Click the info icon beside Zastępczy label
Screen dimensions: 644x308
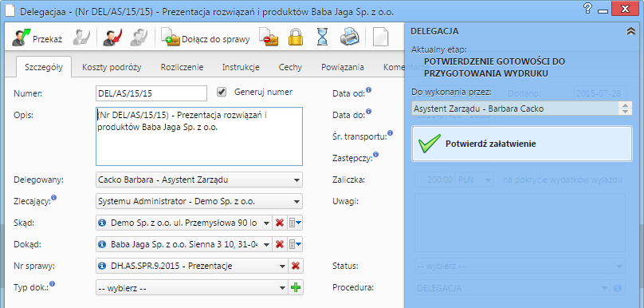coord(375,155)
